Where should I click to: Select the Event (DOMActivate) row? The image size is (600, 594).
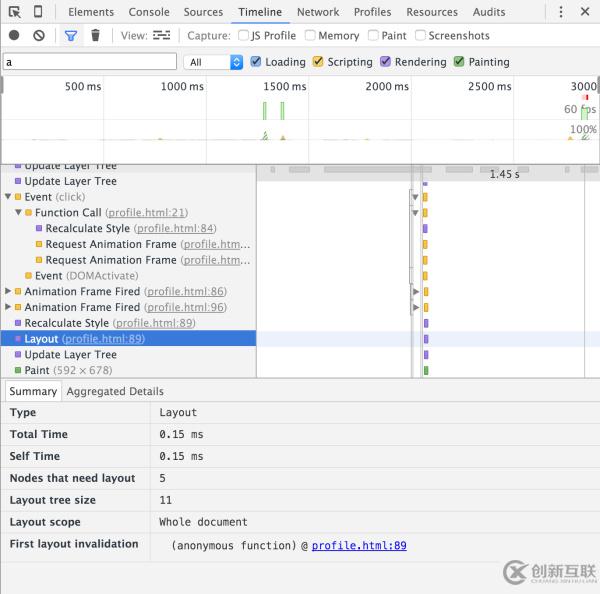[x=129, y=276]
